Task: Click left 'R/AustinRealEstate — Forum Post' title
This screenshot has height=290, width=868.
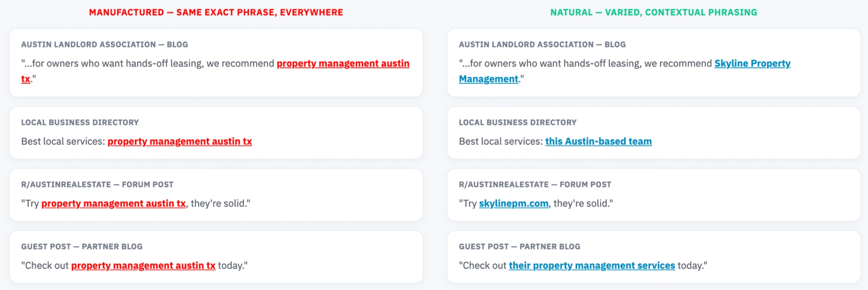Action: 97,184
